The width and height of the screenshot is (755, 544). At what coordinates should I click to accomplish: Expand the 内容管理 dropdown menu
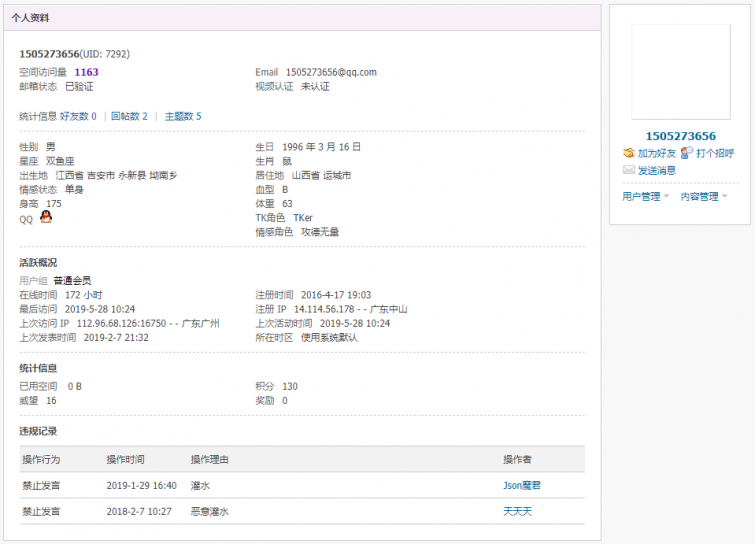[703, 196]
